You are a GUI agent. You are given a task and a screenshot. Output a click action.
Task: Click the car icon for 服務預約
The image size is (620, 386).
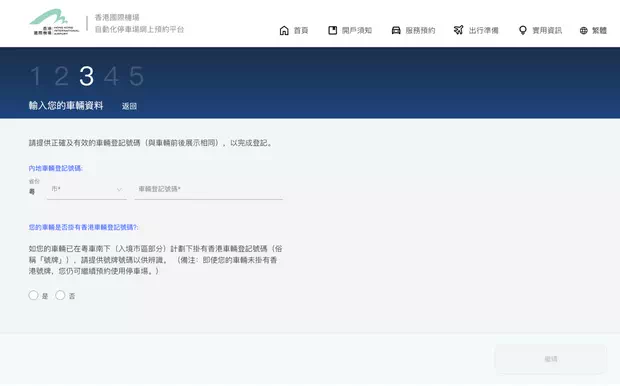pos(396,30)
